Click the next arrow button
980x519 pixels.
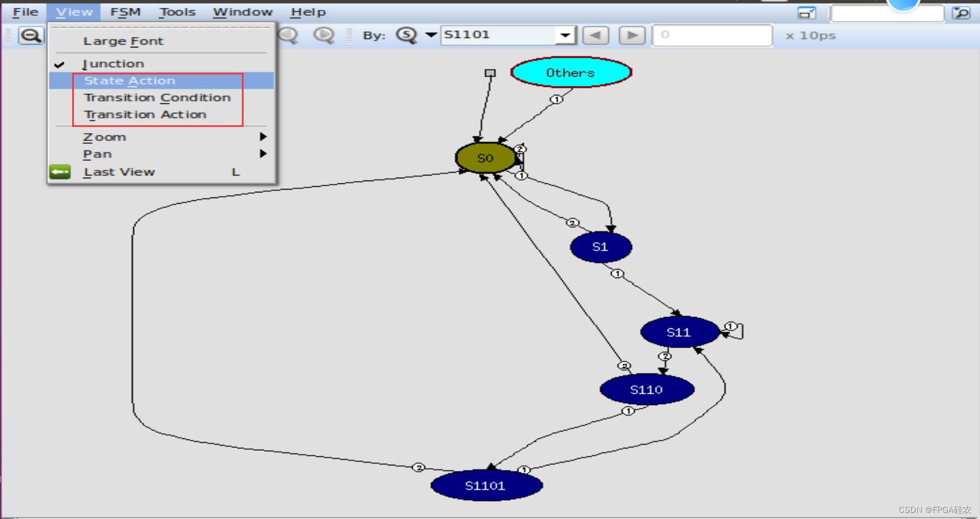pyautogui.click(x=632, y=35)
